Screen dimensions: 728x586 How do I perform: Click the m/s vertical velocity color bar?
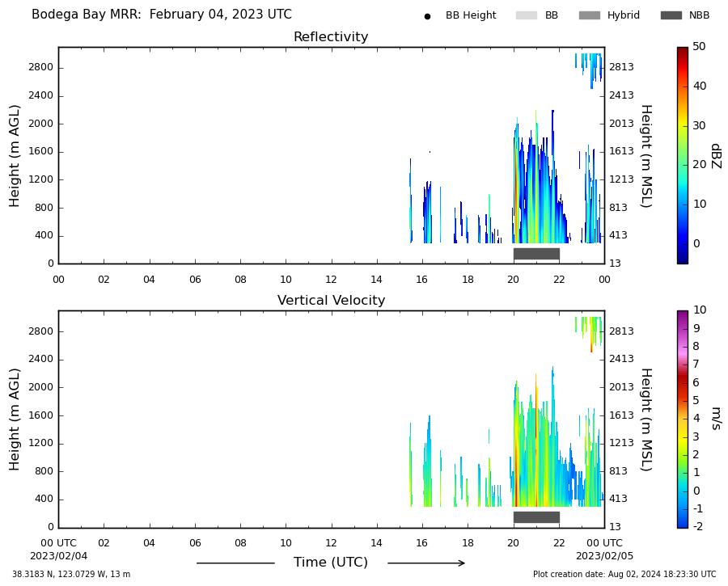(x=682, y=419)
